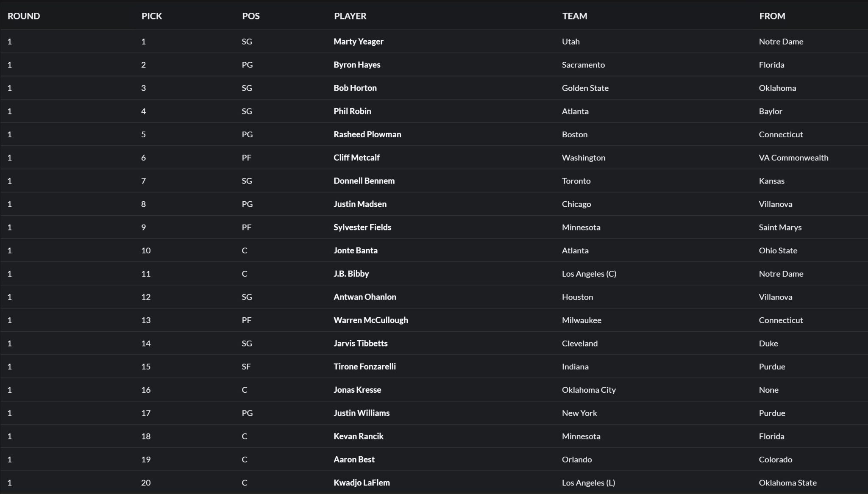Click the POS column header
The image size is (868, 494).
pyautogui.click(x=251, y=16)
